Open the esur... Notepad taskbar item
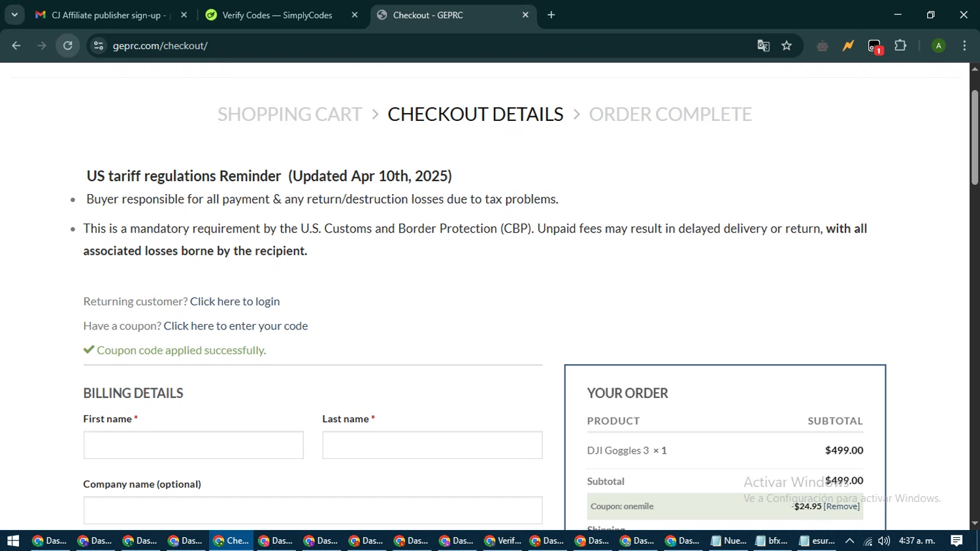980x551 pixels. [817, 541]
